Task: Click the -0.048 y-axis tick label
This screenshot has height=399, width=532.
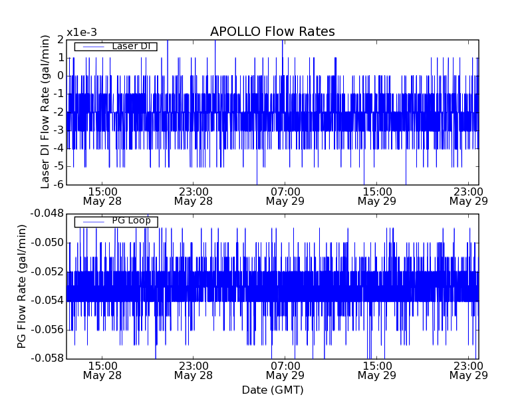Action: [x=46, y=213]
